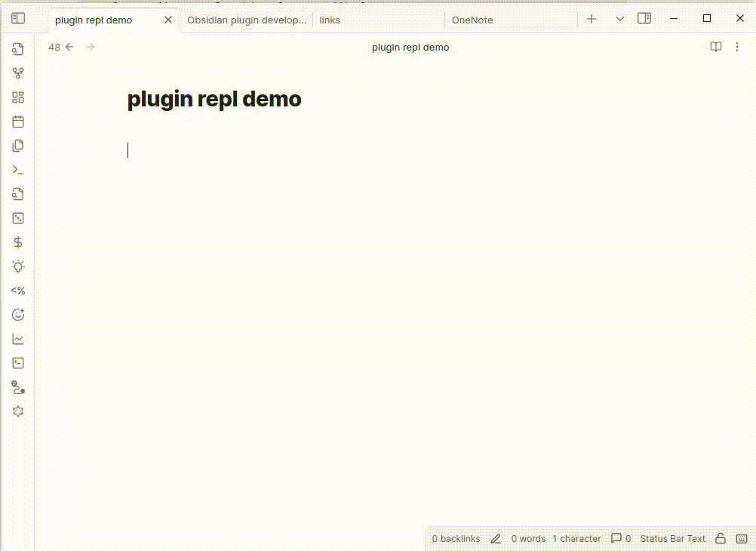Viewport: 756px width, 551px height.
Task: Click the lightbulb icon in ribbon
Action: (18, 266)
